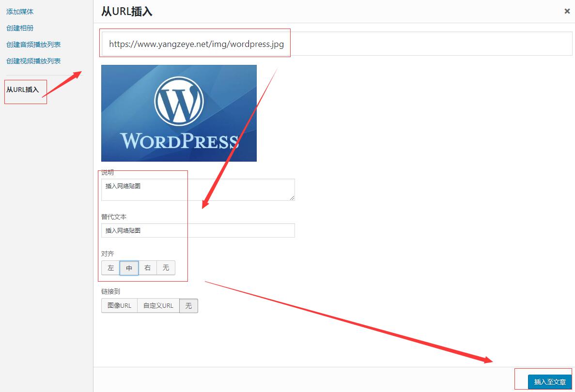Grab the caption textarea resize handle
Screen dimensions: 575x392
[292, 198]
